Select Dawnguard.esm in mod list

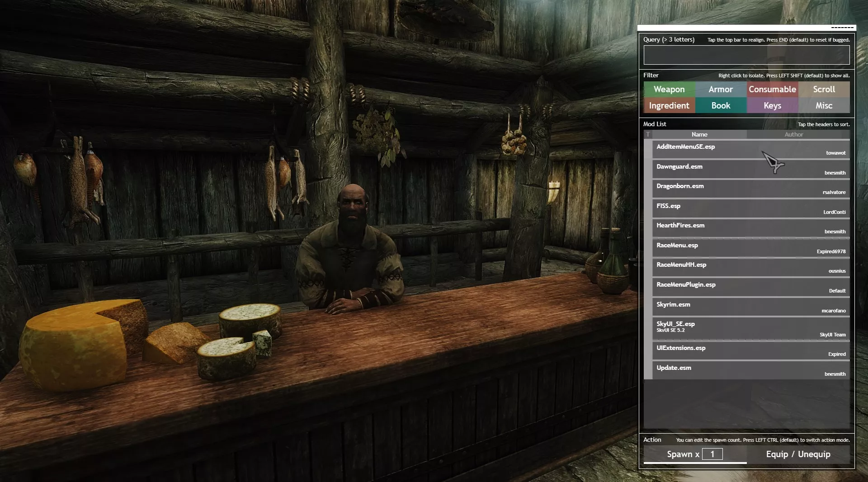751,169
